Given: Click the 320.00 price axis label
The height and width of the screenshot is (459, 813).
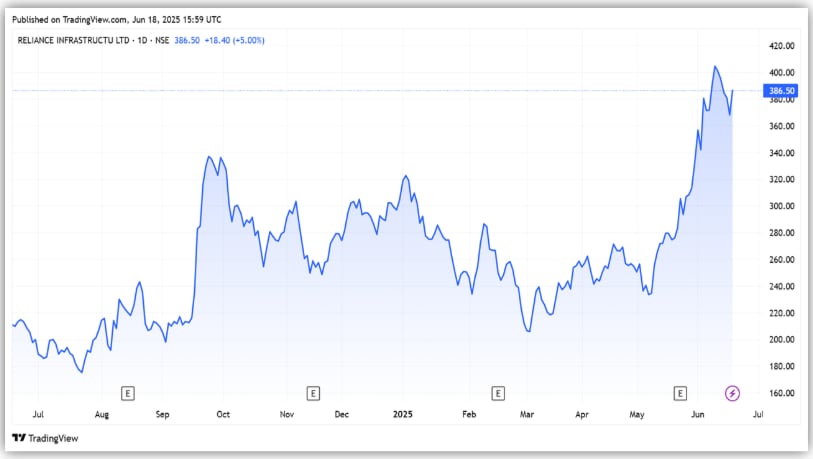Looking at the screenshot, I should click(x=781, y=179).
